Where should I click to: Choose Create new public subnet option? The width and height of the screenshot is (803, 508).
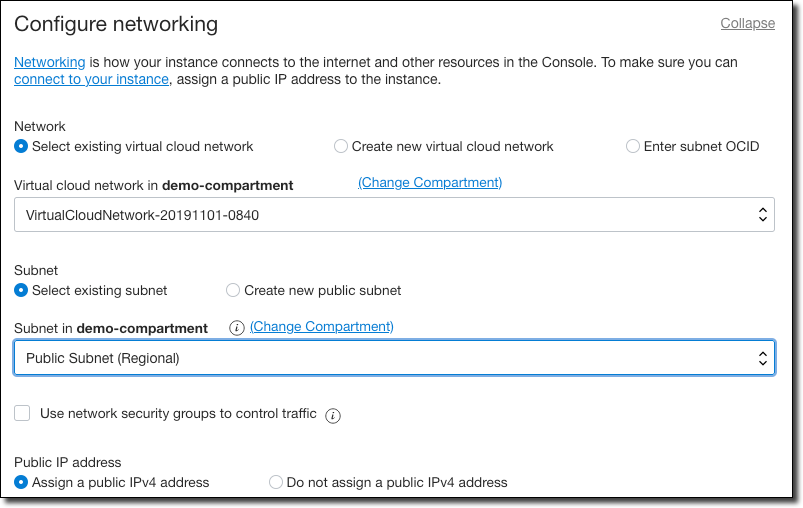click(233, 290)
